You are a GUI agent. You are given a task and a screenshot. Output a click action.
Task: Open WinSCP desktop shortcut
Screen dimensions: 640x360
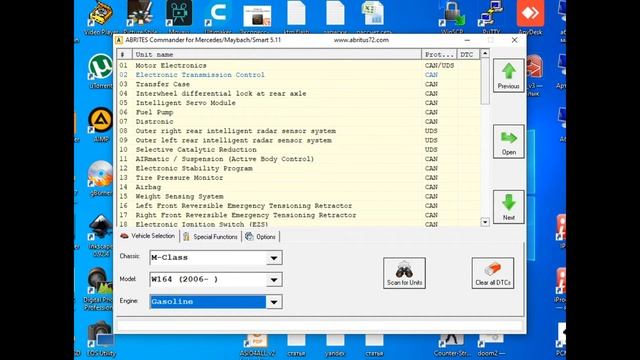coord(452,17)
